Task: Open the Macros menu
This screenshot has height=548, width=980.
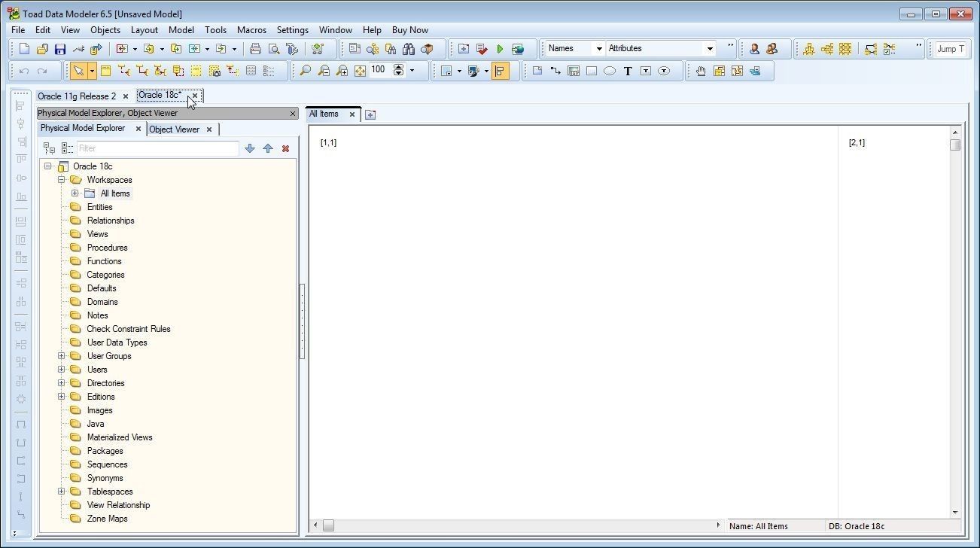Action: [x=251, y=30]
